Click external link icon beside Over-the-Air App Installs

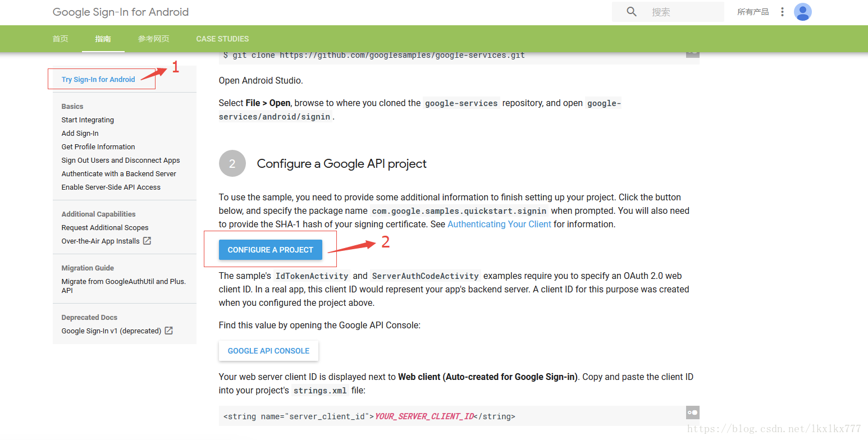[x=147, y=241]
